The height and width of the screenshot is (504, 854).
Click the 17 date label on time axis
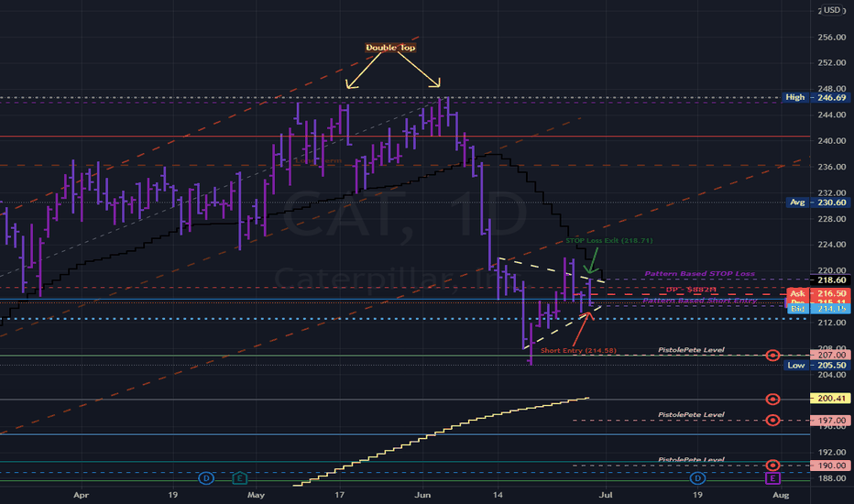tap(339, 495)
